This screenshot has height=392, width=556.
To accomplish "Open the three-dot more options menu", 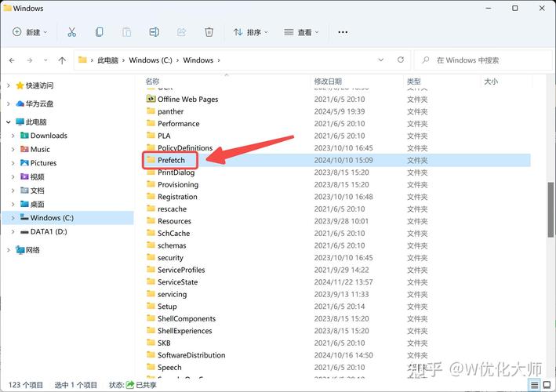I will [343, 32].
